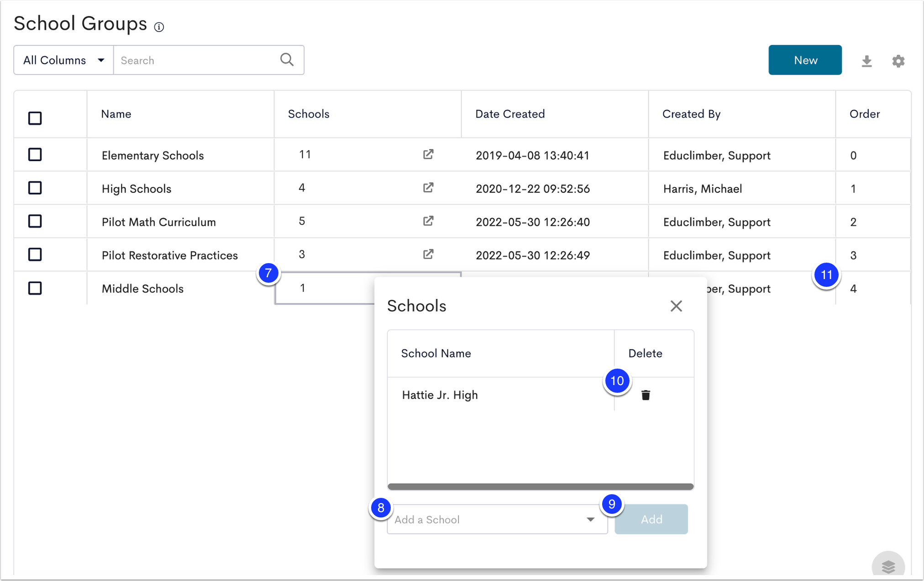924x581 pixels.
Task: Check the High Schools row checkbox
Action: pos(35,188)
